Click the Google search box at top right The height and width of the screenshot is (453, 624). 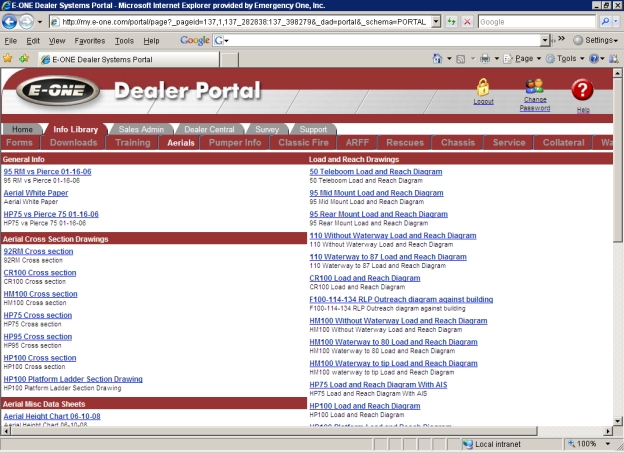point(537,21)
